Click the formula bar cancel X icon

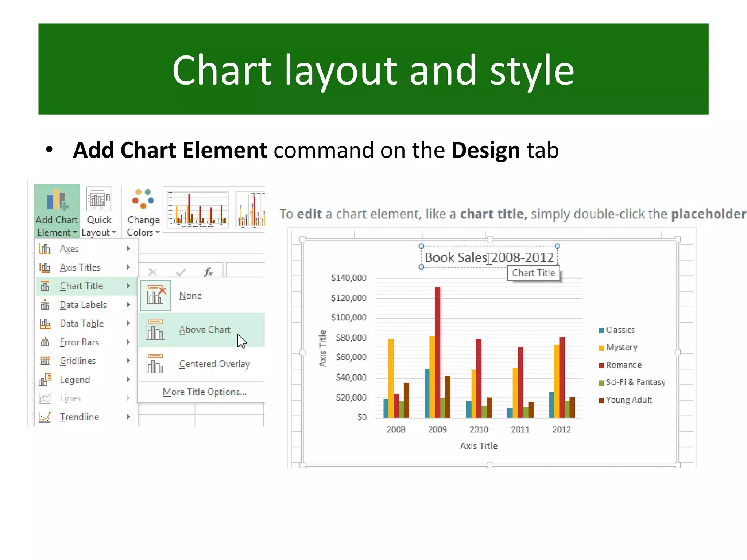[152, 272]
